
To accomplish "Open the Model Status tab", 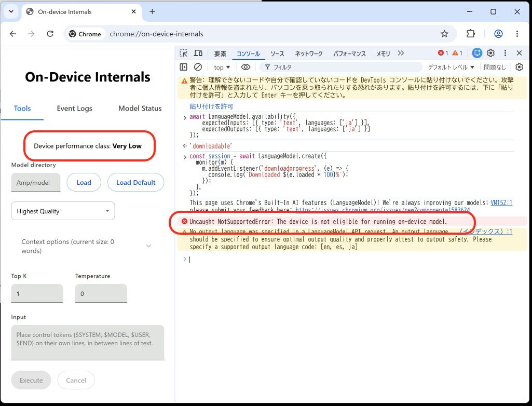I will 140,109.
